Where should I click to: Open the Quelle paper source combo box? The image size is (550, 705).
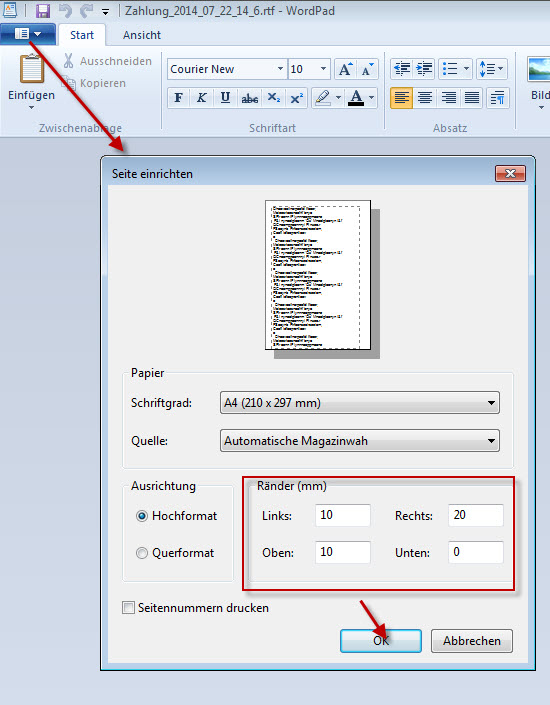click(360, 441)
